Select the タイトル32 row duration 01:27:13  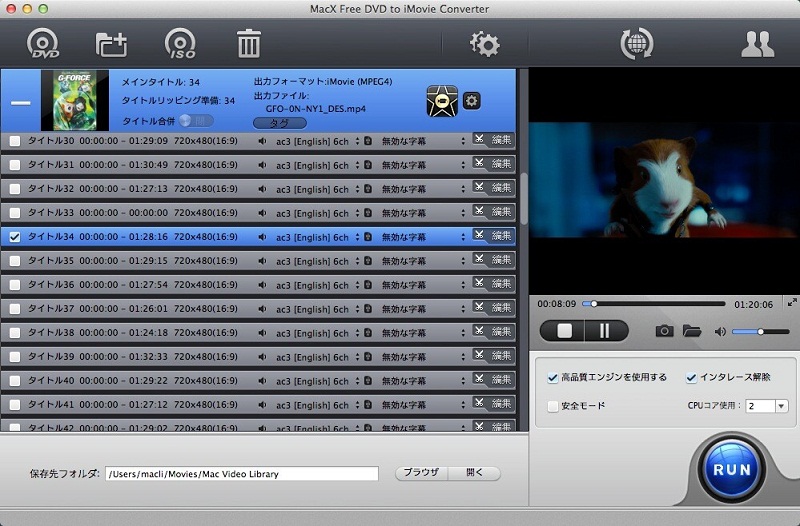[x=148, y=189]
